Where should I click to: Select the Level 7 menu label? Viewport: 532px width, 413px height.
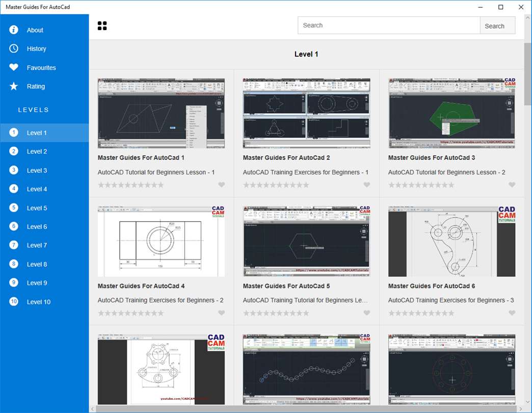tap(37, 245)
